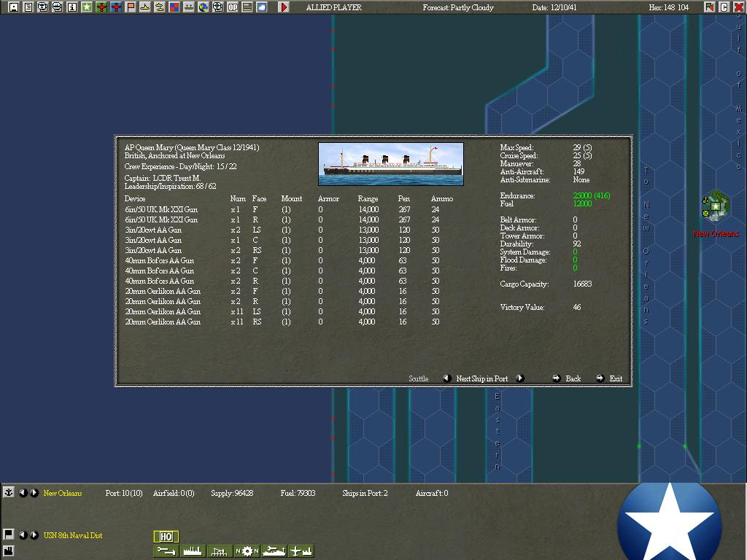Select the red plane on green icon

(101, 7)
